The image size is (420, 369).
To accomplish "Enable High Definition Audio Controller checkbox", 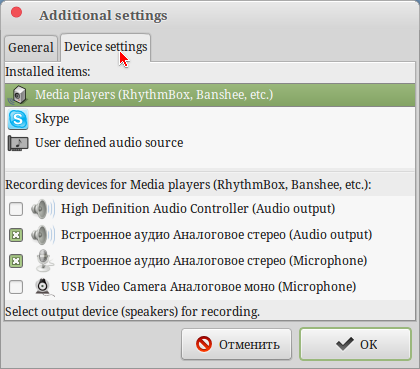I will (16, 209).
